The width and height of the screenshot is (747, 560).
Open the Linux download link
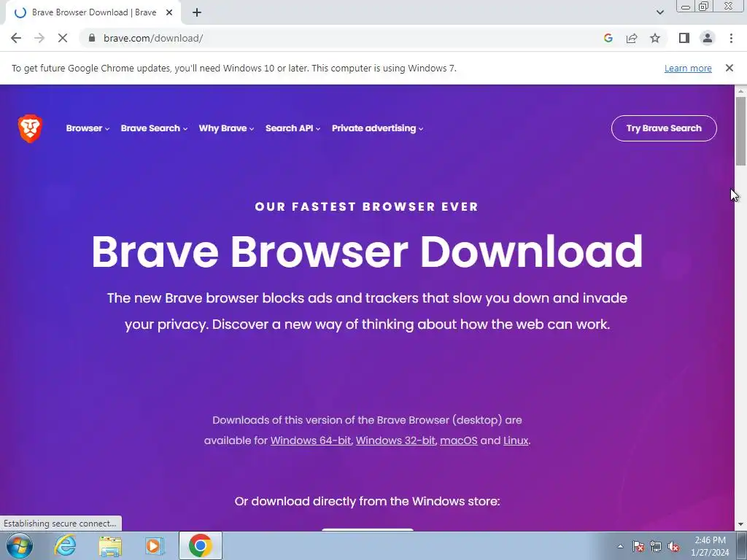coord(516,440)
